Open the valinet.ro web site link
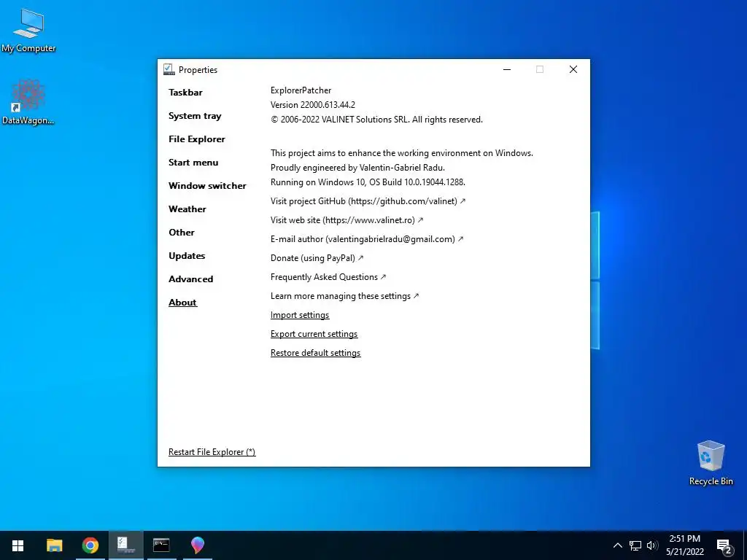 [x=347, y=220]
